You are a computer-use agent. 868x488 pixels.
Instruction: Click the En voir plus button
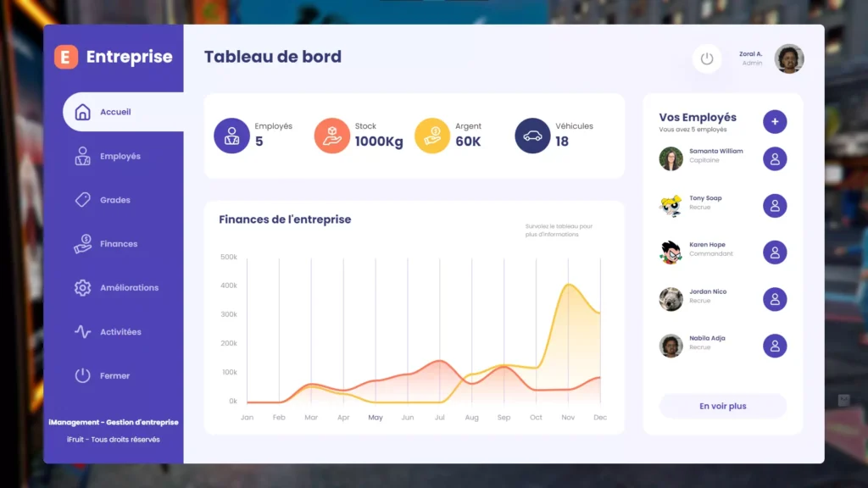pyautogui.click(x=722, y=406)
